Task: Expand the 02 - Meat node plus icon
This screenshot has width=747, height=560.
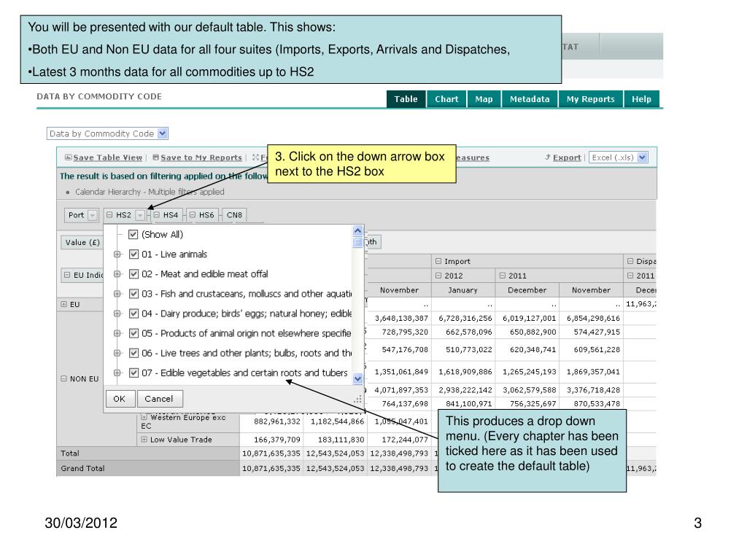Action: (x=117, y=274)
